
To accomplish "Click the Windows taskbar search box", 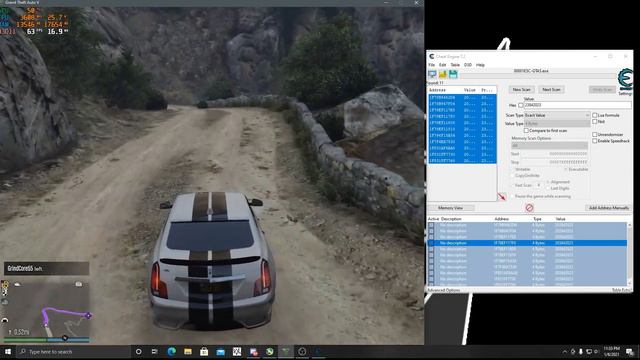I will tap(74, 351).
